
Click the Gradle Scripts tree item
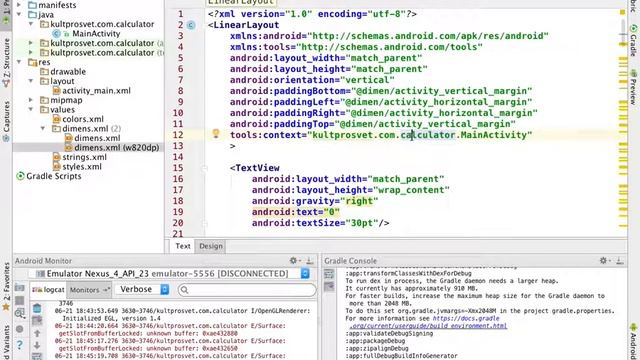pos(53,176)
